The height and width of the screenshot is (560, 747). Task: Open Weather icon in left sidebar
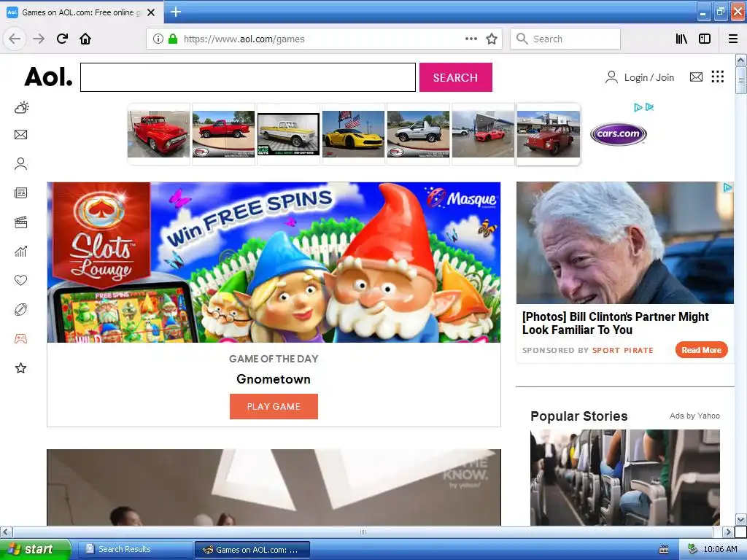click(x=21, y=108)
